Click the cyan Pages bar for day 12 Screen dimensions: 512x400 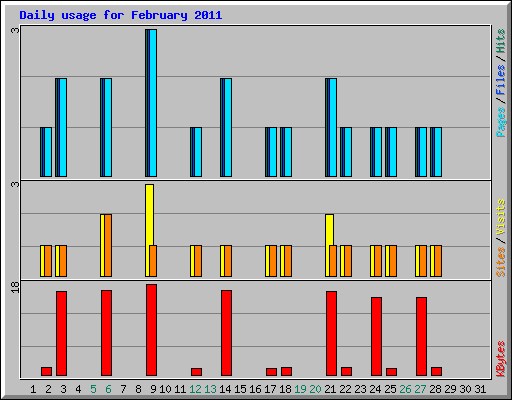click(x=198, y=152)
